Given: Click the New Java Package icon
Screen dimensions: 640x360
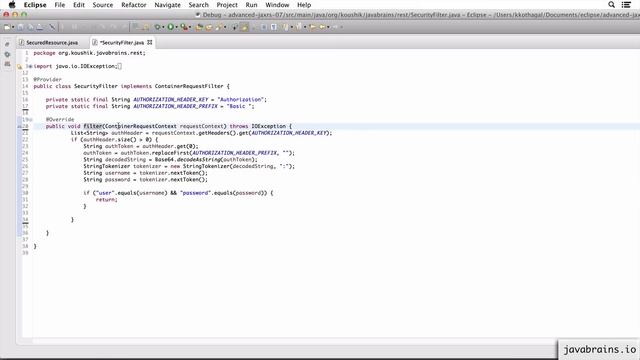Looking at the screenshot, I should (x=199, y=27).
